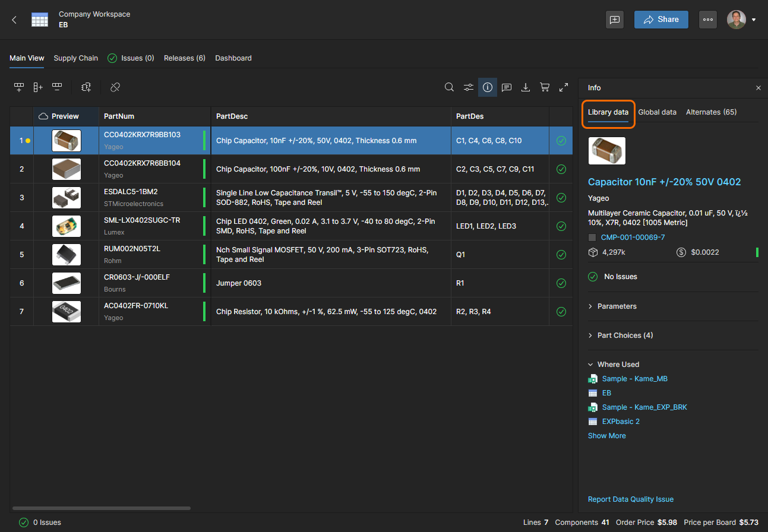Open the Alternates (65) tab
768x532 pixels.
point(711,112)
